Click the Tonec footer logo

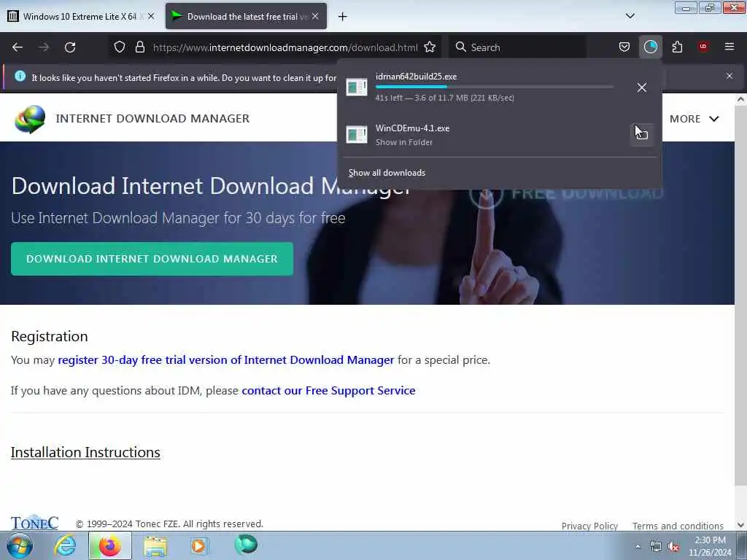tap(34, 522)
